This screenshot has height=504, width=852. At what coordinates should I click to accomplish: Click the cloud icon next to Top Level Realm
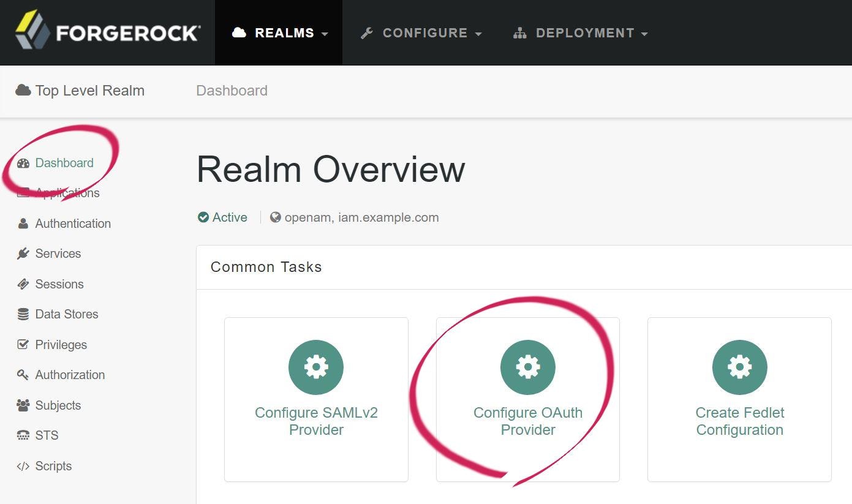[23, 91]
